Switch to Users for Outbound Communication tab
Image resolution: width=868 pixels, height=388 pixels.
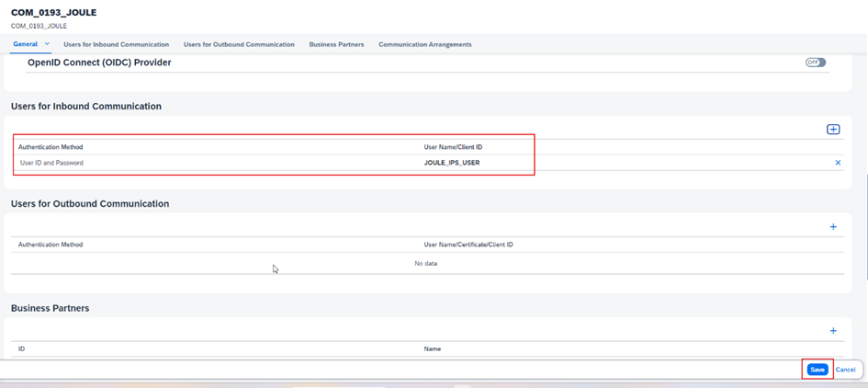(x=239, y=44)
